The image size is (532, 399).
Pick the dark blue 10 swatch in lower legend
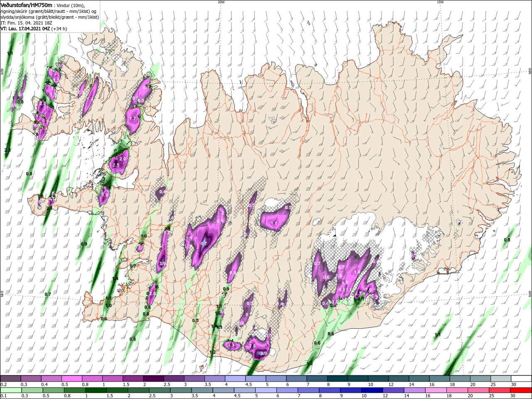[x=372, y=390]
